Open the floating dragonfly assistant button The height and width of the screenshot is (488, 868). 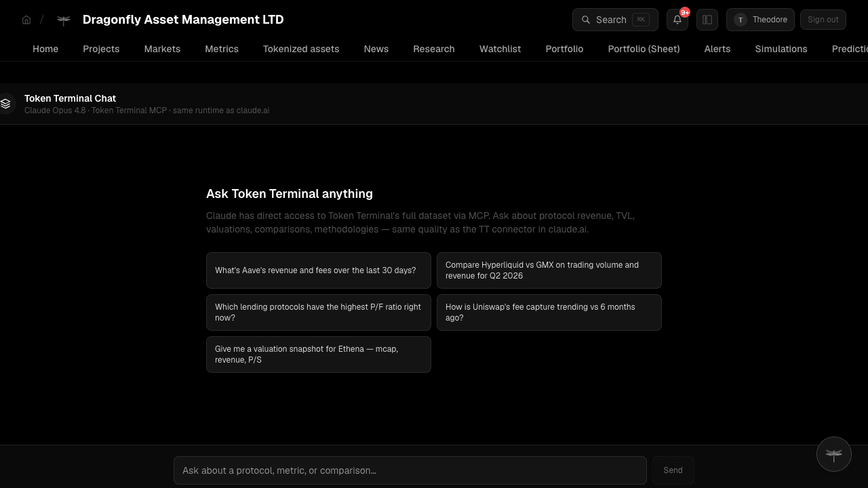coord(834,454)
